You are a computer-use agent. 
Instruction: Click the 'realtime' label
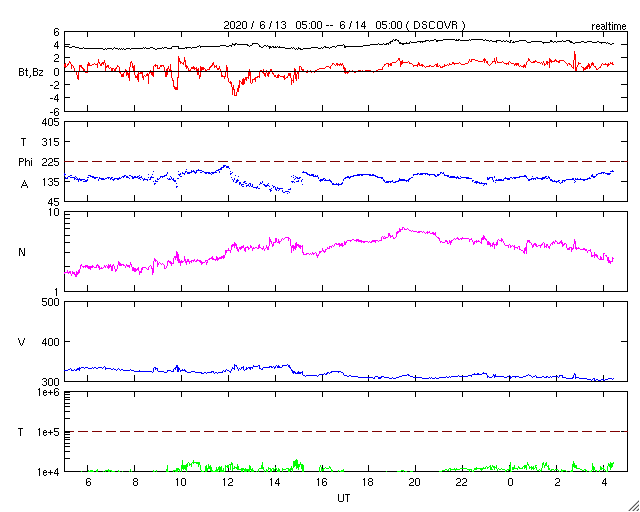point(609,27)
